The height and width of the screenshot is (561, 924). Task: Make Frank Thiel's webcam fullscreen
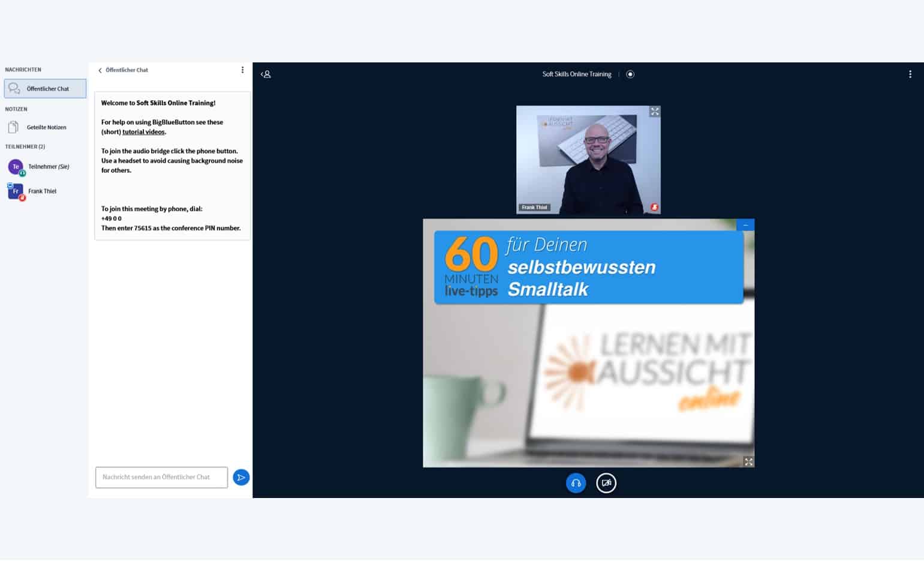click(x=654, y=112)
